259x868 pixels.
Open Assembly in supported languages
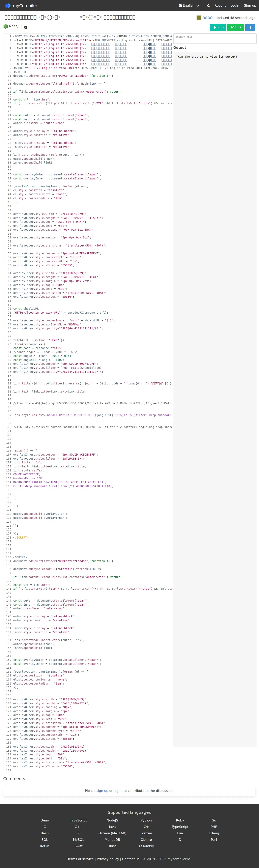(x=146, y=846)
